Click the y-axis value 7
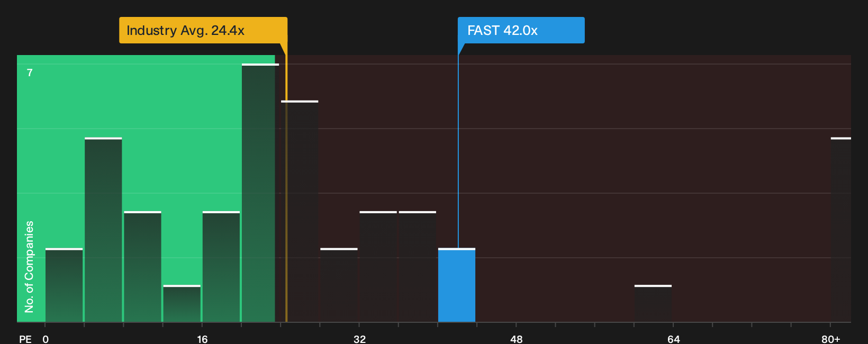Image resolution: width=868 pixels, height=344 pixels. click(x=30, y=73)
